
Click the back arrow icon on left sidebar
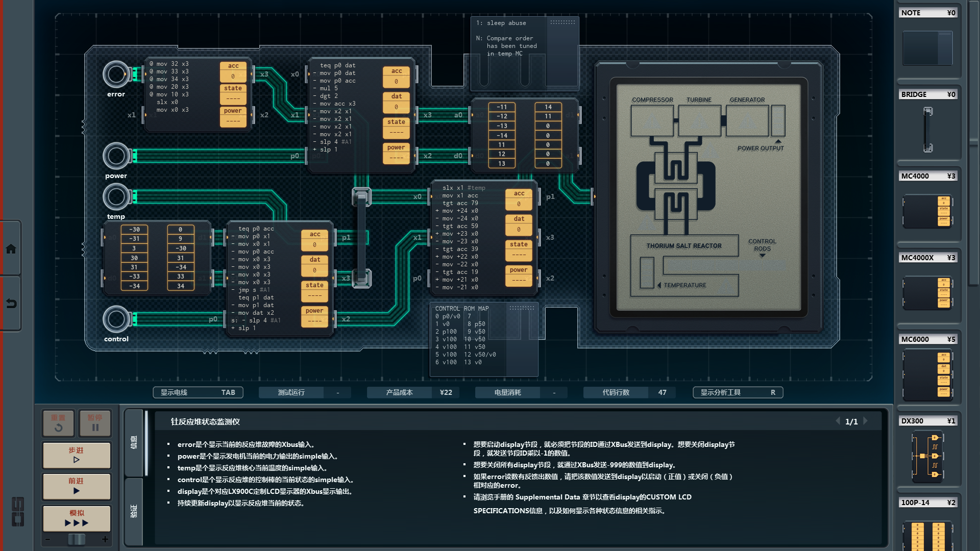[11, 304]
